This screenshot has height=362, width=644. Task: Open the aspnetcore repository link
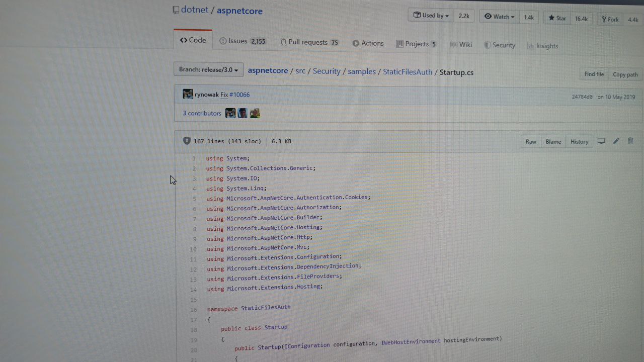(x=239, y=11)
